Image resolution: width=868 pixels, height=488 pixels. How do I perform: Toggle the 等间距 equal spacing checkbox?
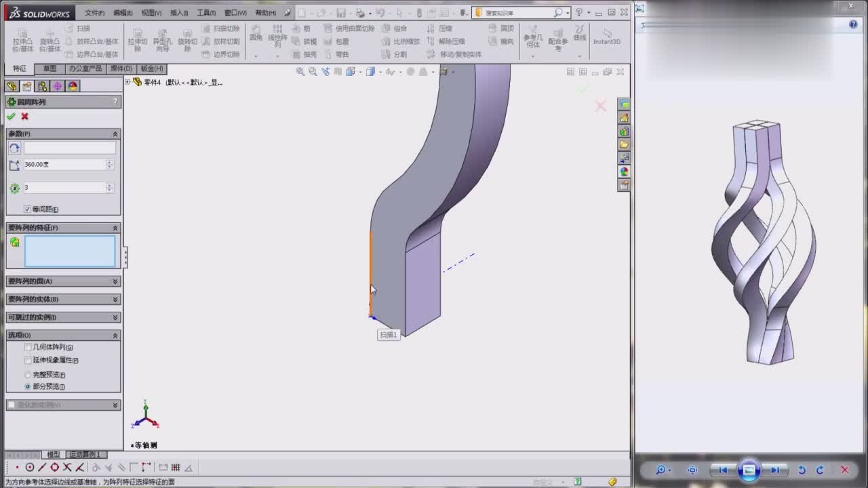(27, 209)
